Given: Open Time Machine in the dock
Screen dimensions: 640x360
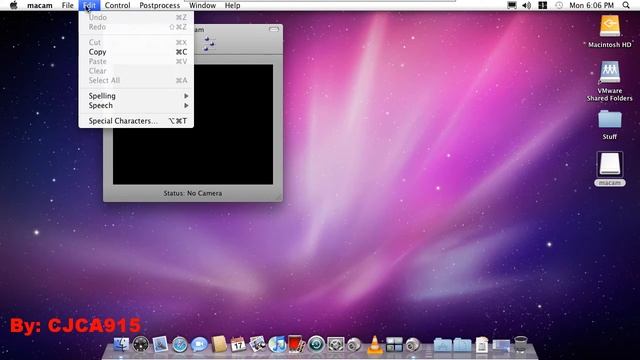Looking at the screenshot, I should 316,344.
